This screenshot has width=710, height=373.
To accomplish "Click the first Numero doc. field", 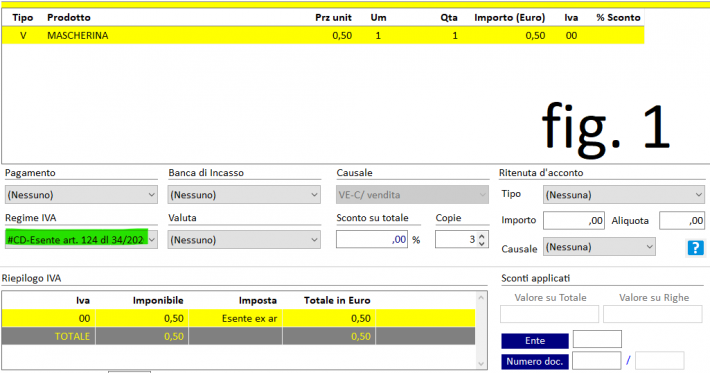I will click(596, 361).
